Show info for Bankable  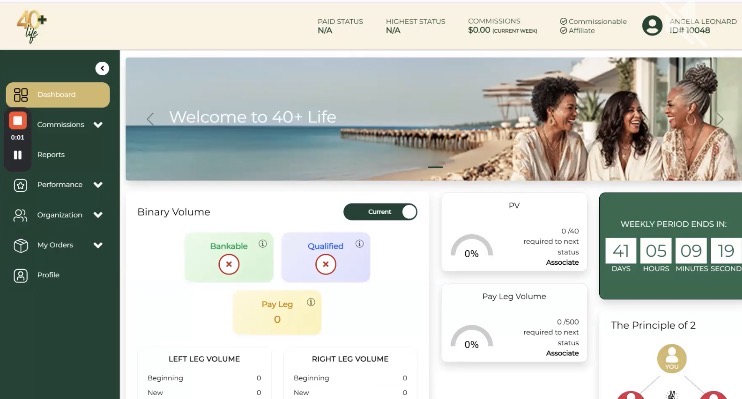(x=263, y=244)
